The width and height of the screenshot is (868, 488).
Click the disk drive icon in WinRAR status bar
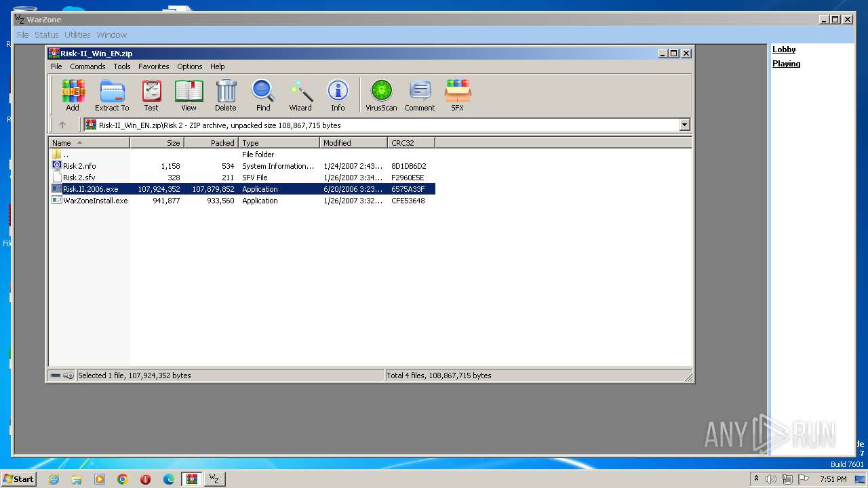(56, 375)
